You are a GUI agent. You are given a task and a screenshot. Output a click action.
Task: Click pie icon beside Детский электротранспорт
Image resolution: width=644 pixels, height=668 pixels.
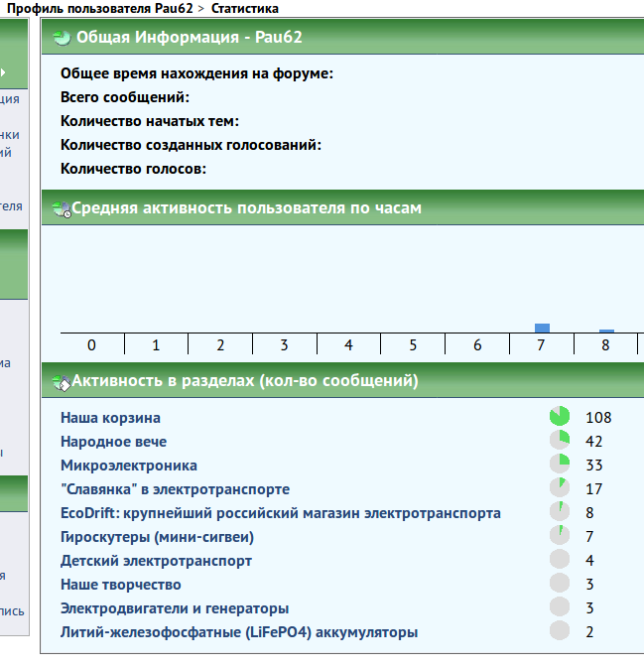560,561
